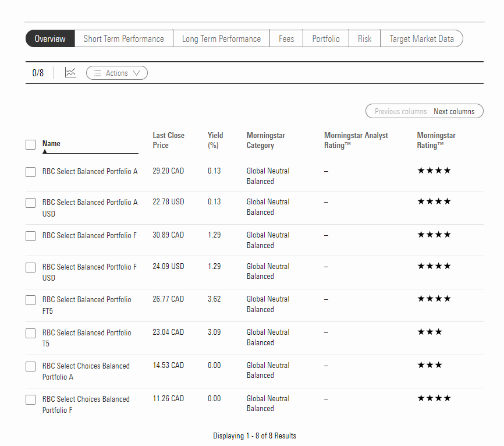Open RBC Select Choices Balanced Portfolio A
This screenshot has width=504, height=446.
tap(86, 371)
